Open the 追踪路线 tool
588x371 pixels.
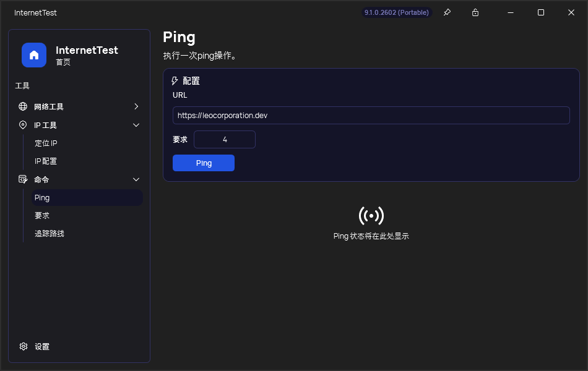tap(50, 233)
